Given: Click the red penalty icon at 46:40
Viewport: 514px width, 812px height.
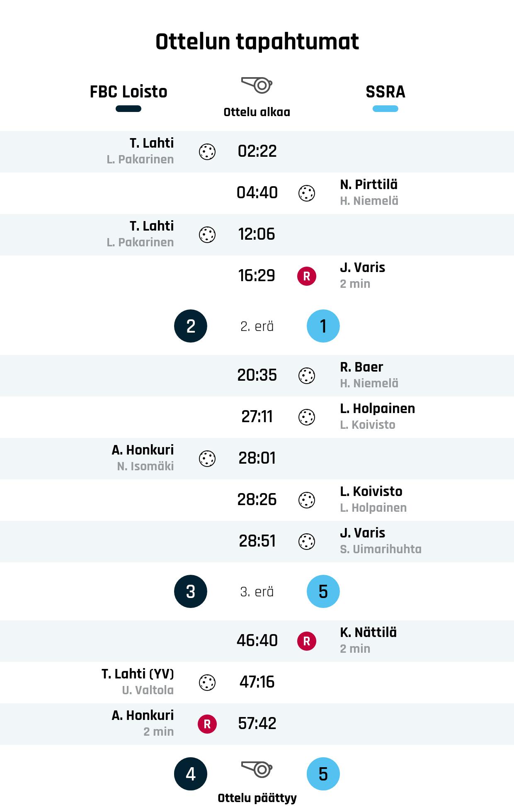Looking at the screenshot, I should coord(307,641).
